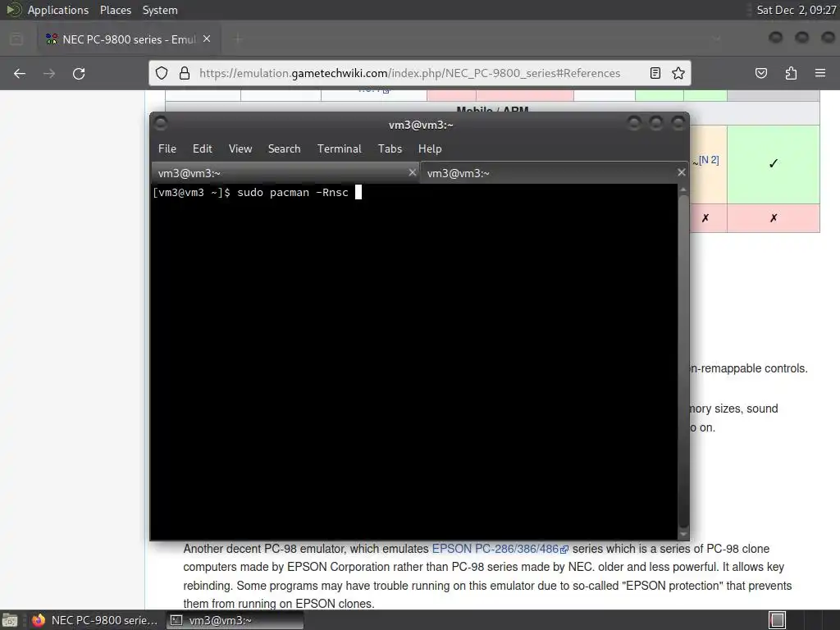Screen dimensions: 840x630
Task: Bookmark this page with the star
Action: tap(678, 73)
